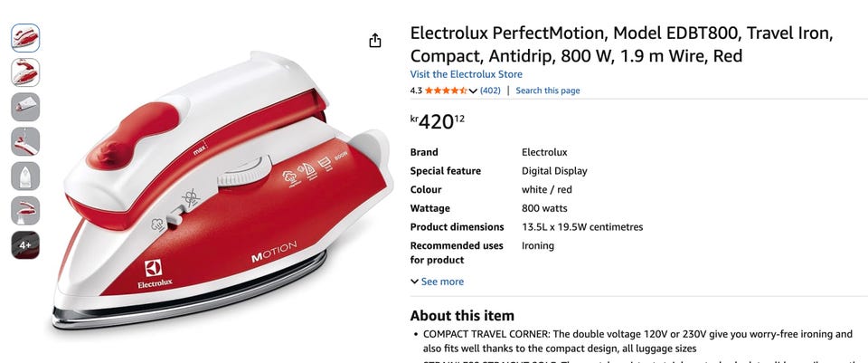
Task: View the second product thumbnail
Action: [25, 72]
